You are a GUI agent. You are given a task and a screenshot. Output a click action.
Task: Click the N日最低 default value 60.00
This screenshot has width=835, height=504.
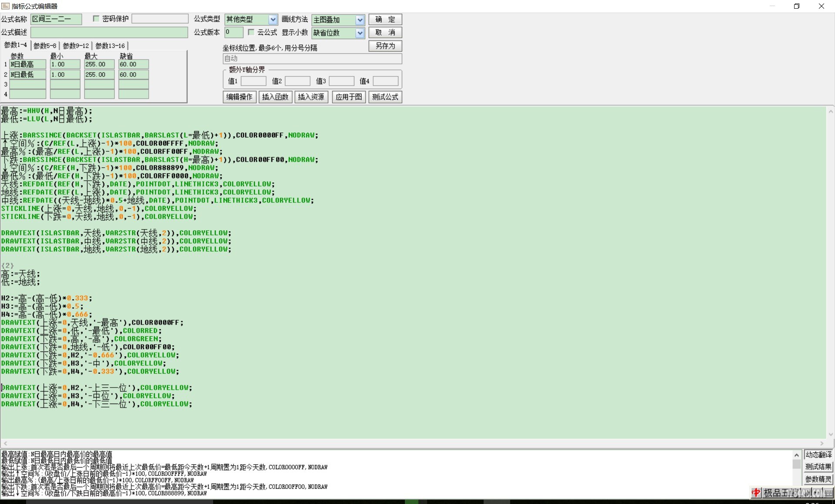(134, 75)
